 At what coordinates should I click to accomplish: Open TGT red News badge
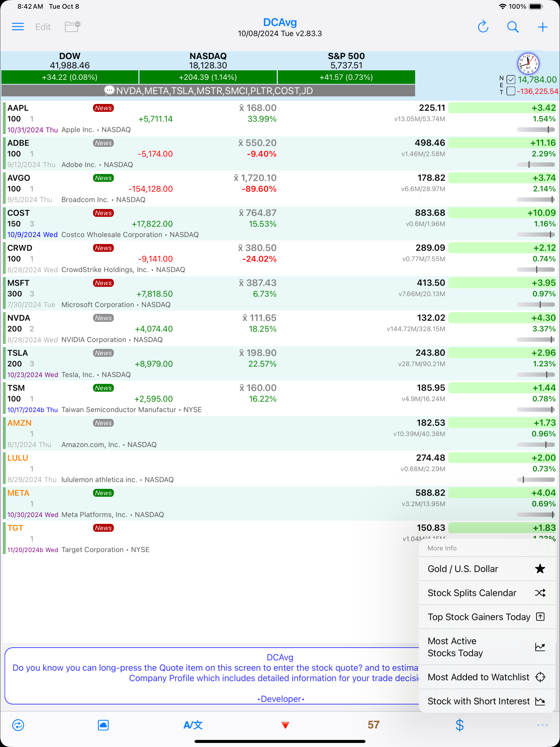(x=103, y=528)
